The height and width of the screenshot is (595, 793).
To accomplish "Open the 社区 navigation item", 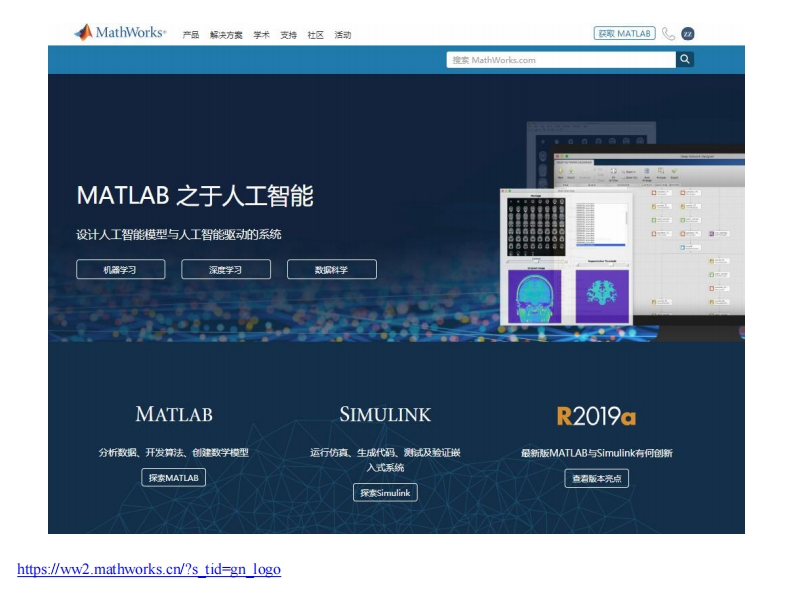I will pos(315,35).
